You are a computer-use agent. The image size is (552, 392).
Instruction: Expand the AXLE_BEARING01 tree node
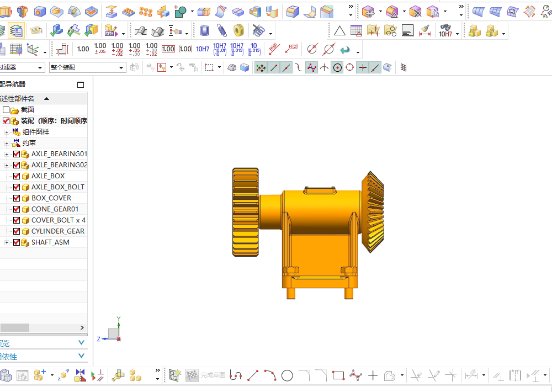7,154
